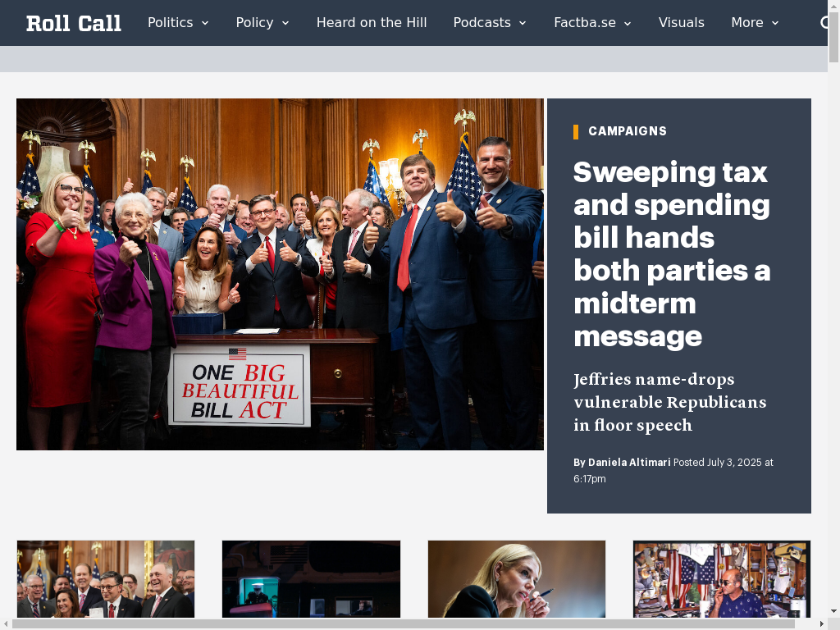Click the horizontal scrollbar left arrow

pyautogui.click(x=6, y=624)
